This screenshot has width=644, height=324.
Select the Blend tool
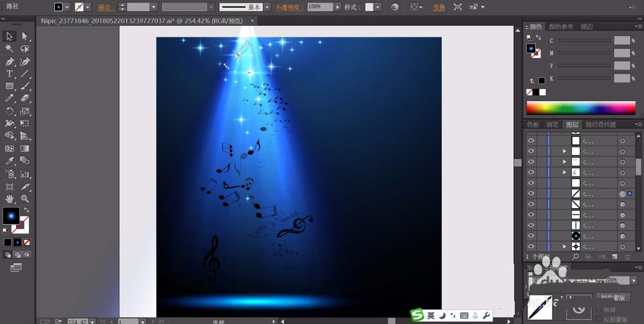pos(24,160)
